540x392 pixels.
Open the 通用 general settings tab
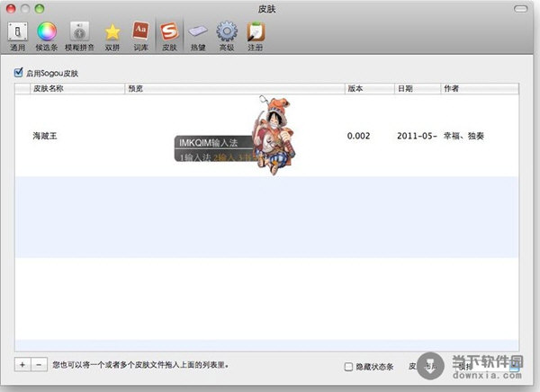pyautogui.click(x=18, y=35)
